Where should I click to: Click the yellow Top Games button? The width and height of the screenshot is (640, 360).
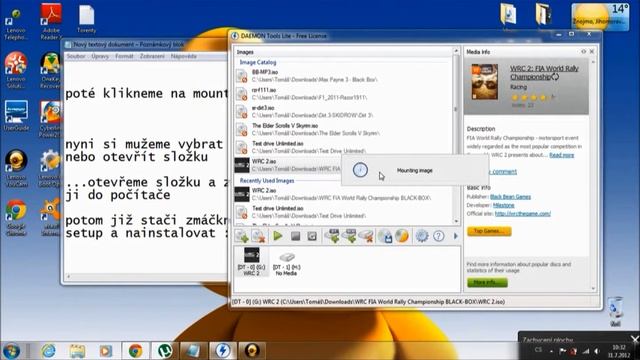pos(489,231)
